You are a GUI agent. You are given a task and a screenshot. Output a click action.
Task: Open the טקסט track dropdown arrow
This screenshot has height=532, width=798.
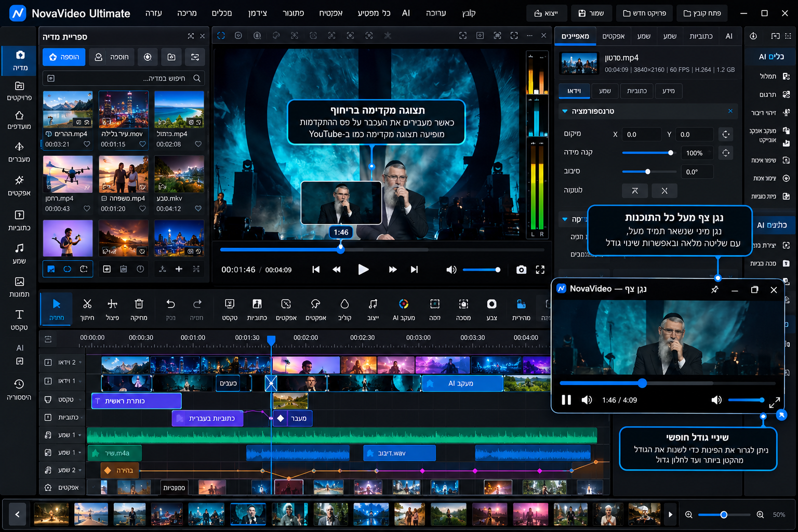coord(79,400)
